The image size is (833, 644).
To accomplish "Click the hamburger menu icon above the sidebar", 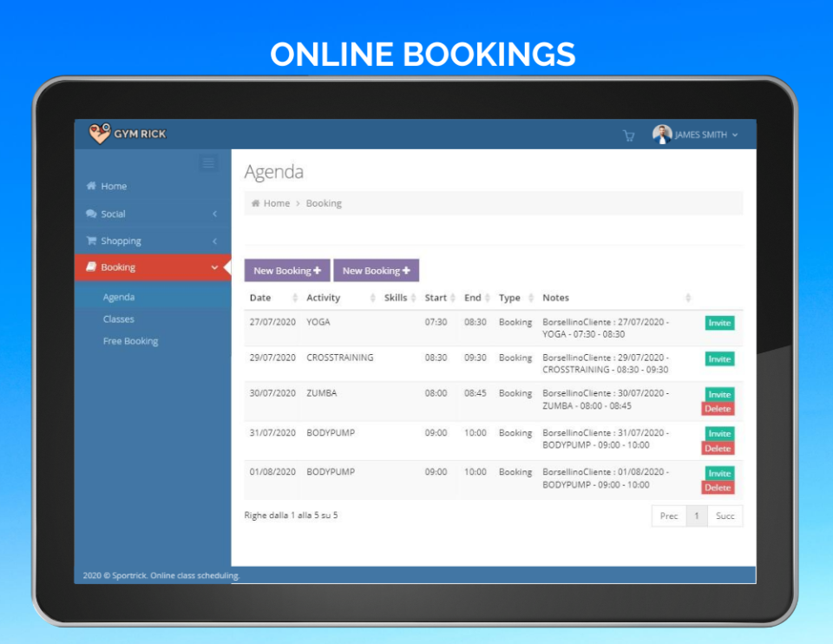I will [x=207, y=162].
